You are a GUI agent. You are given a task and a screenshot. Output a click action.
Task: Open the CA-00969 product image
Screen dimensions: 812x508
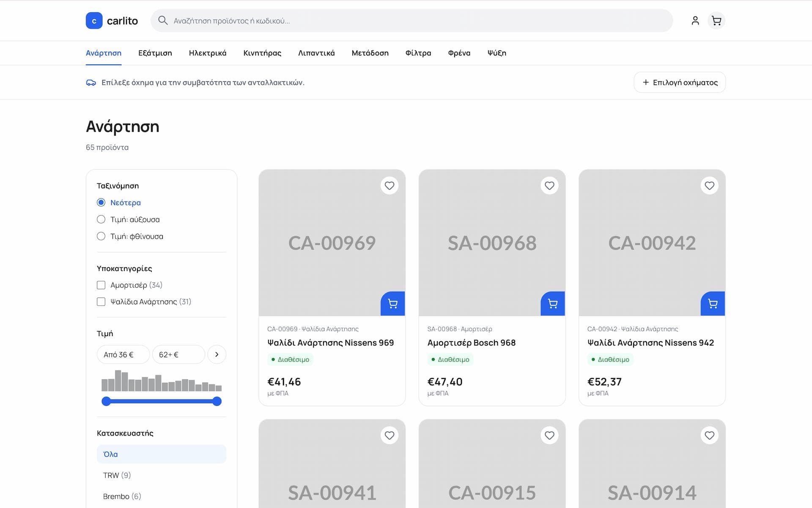click(332, 243)
